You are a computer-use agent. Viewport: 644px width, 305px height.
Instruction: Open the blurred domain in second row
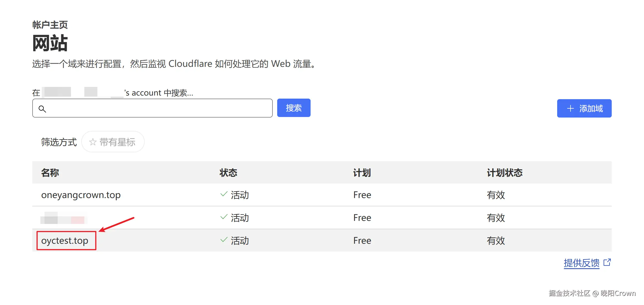pos(64,218)
